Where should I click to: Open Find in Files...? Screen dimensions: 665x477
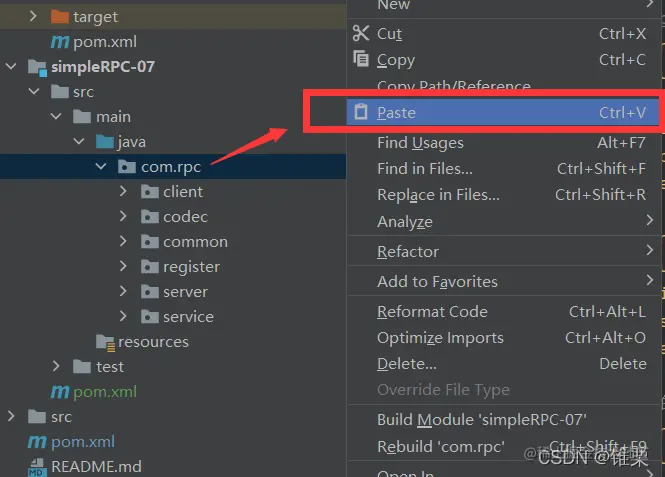click(503, 169)
